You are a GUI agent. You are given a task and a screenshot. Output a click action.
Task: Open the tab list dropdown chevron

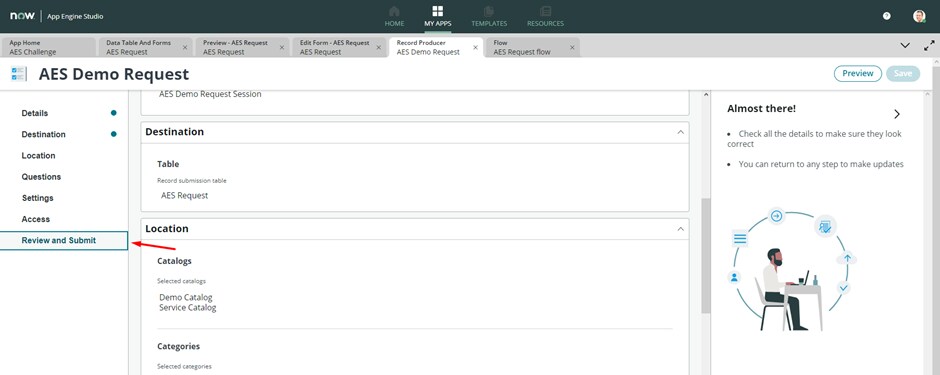pyautogui.click(x=905, y=46)
